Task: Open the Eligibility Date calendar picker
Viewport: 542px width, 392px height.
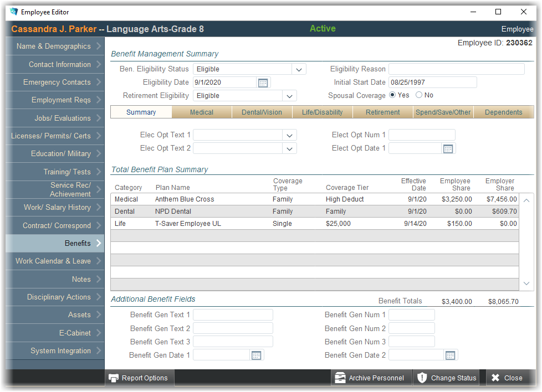Action: tap(263, 82)
